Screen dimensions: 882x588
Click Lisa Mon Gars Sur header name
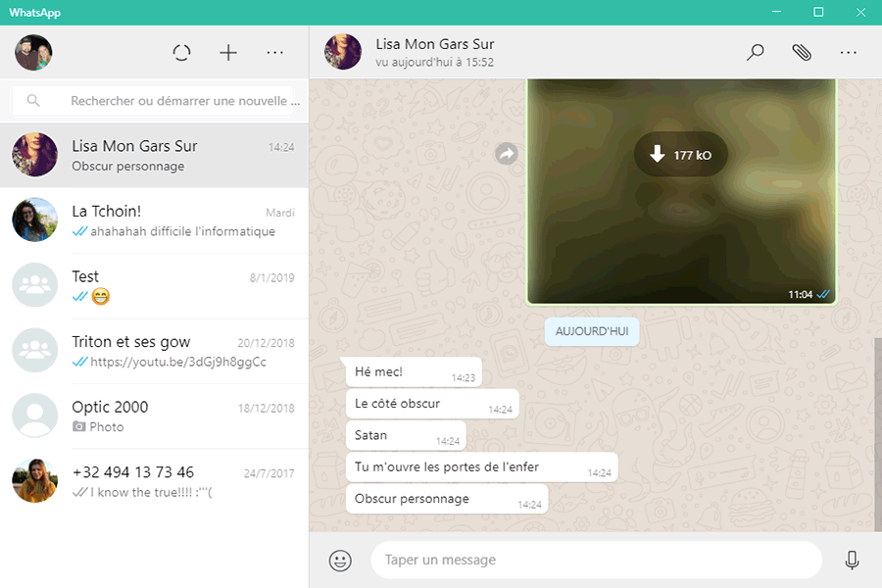[x=435, y=44]
